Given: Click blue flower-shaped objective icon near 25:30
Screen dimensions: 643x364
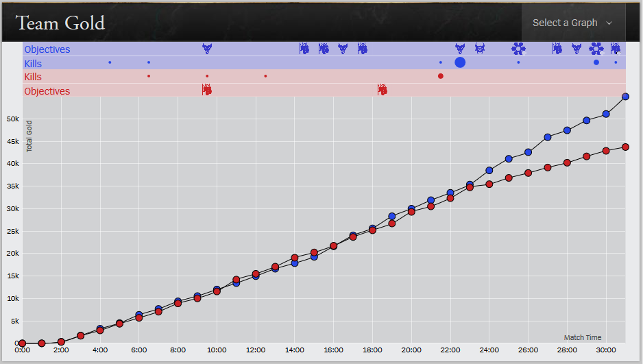Looking at the screenshot, I should click(x=518, y=49).
